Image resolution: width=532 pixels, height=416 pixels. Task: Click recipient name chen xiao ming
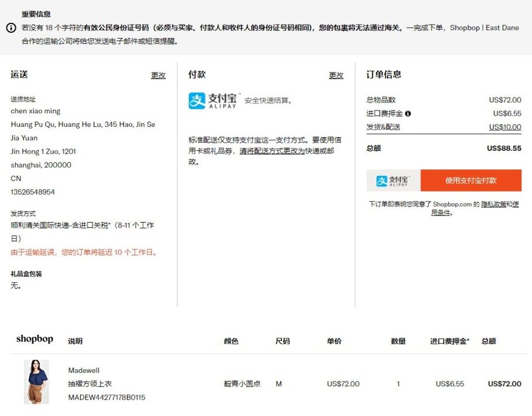35,111
